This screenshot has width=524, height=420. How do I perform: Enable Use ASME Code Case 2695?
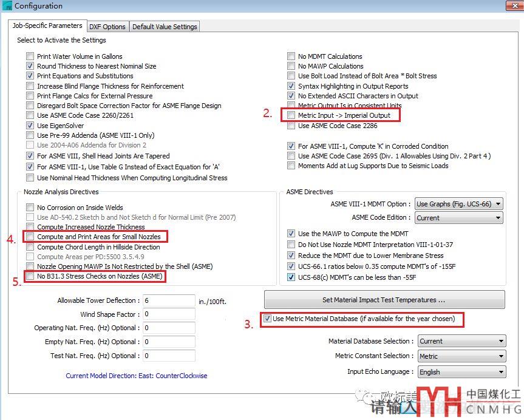coord(291,156)
